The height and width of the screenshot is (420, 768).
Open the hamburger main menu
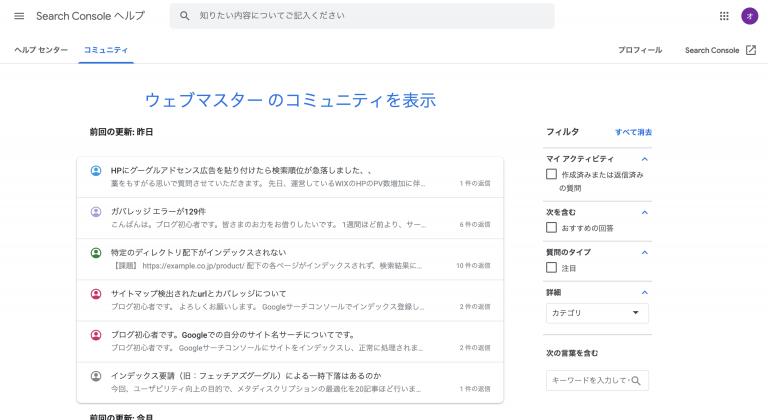(19, 16)
